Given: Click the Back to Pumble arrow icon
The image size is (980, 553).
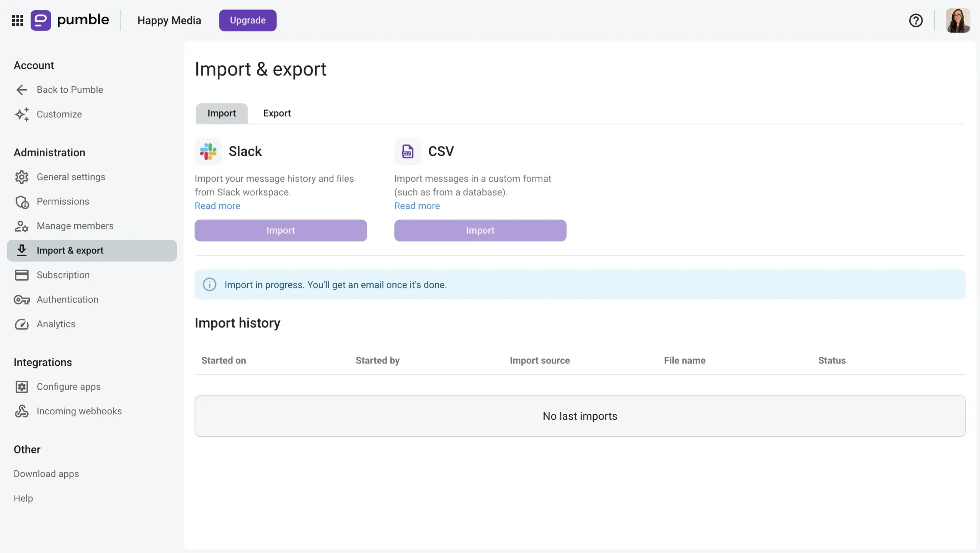Looking at the screenshot, I should (22, 90).
